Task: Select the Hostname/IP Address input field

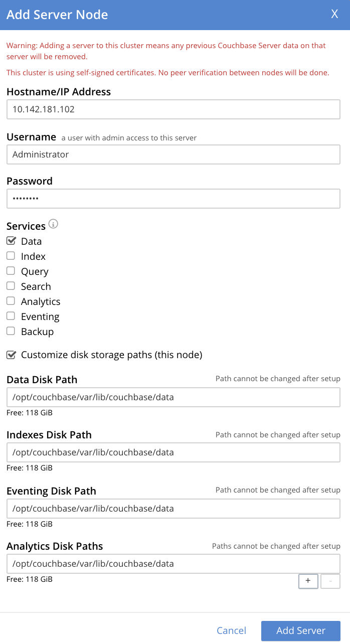Action: click(x=173, y=109)
